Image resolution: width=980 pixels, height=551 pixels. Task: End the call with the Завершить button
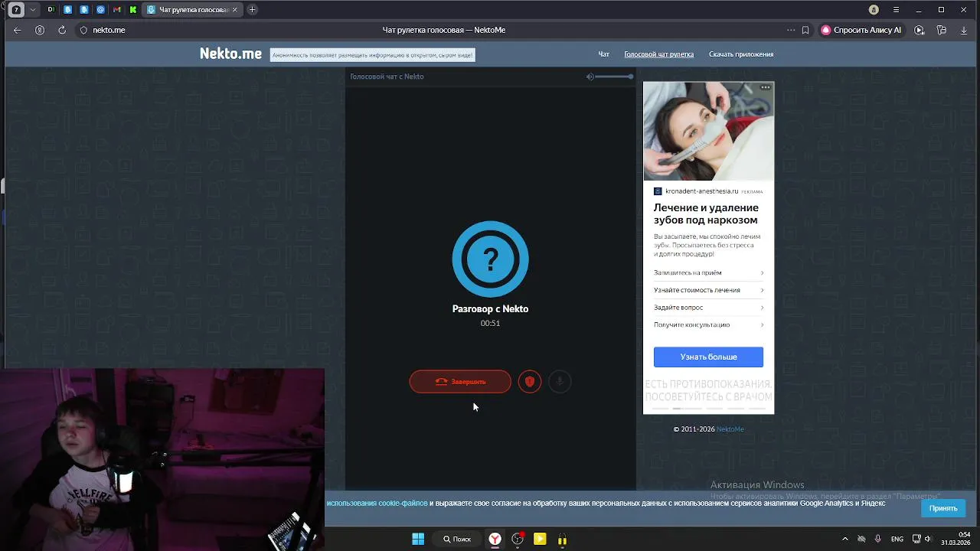coord(460,381)
